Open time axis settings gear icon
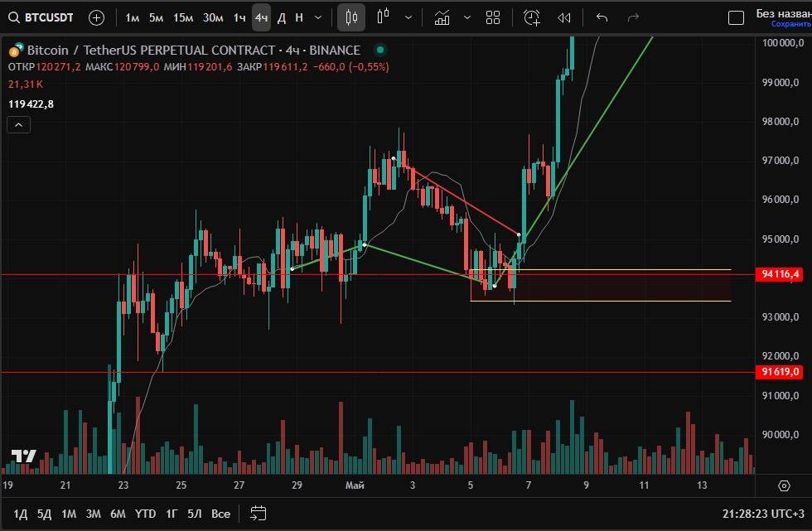This screenshot has height=531, width=812. 784,485
